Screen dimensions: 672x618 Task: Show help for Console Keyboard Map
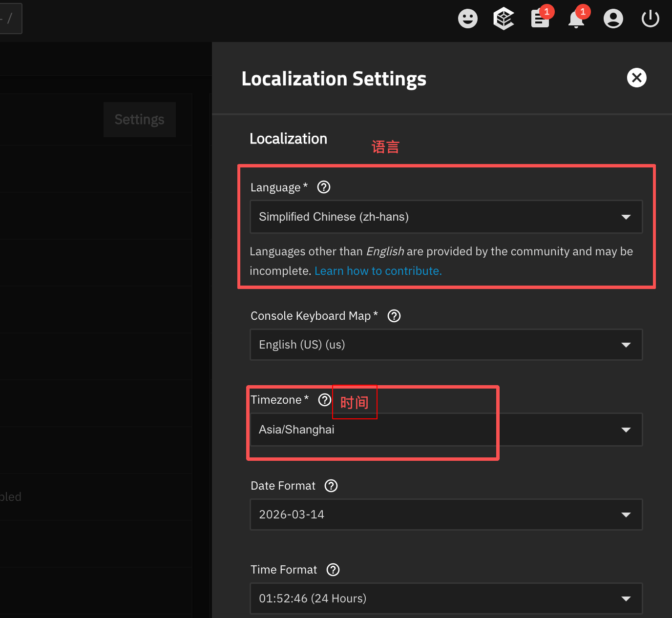(x=394, y=316)
